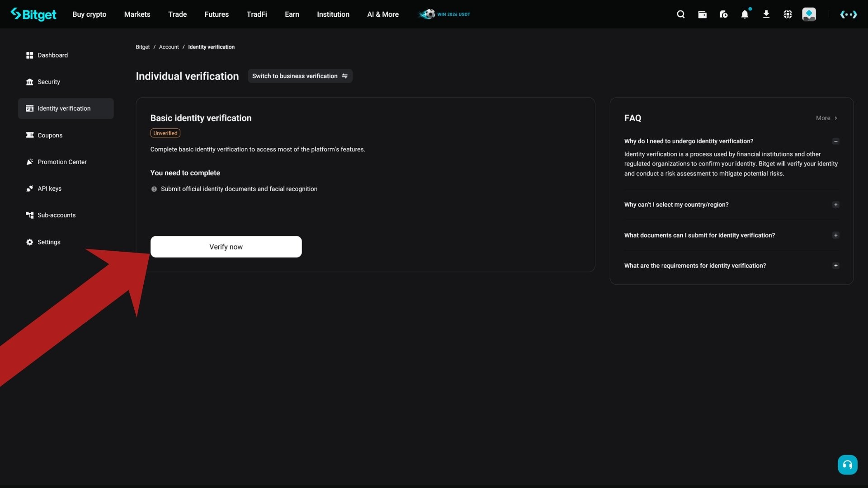
Task: Open the search icon in header
Action: pyautogui.click(x=681, y=14)
